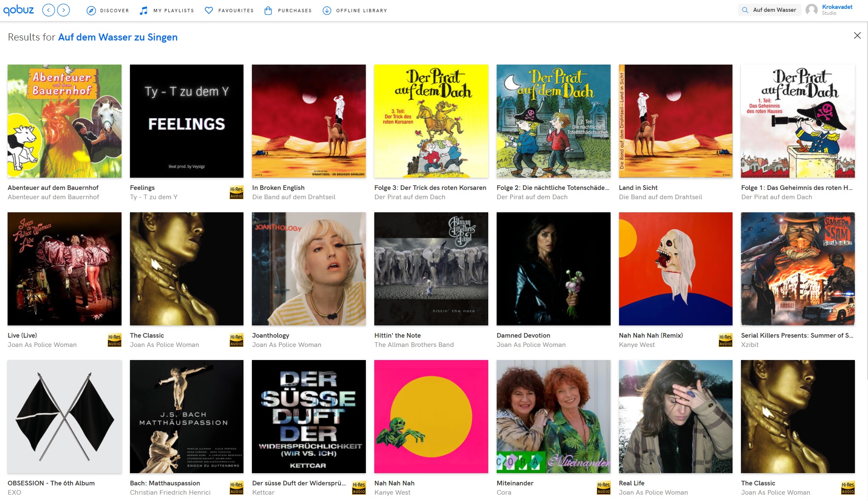Open Hittin' the Note album cover
This screenshot has height=501, width=868.
(x=431, y=269)
